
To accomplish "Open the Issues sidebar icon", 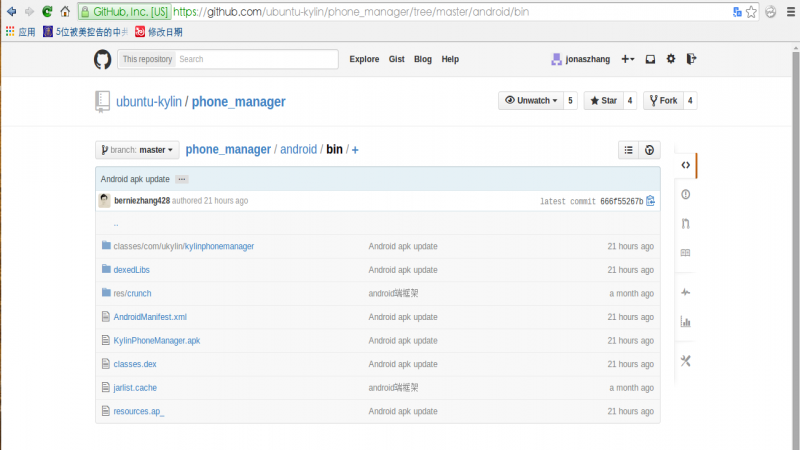I will click(x=685, y=194).
